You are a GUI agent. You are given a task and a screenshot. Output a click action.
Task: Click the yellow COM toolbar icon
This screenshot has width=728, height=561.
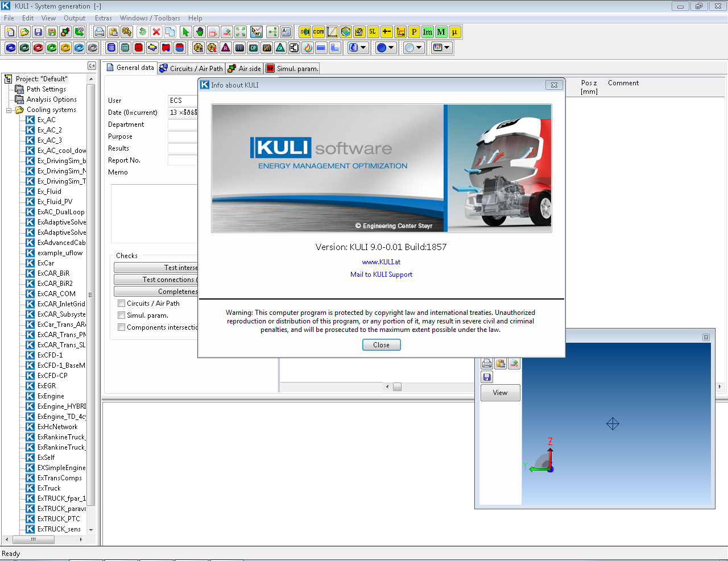pos(318,32)
